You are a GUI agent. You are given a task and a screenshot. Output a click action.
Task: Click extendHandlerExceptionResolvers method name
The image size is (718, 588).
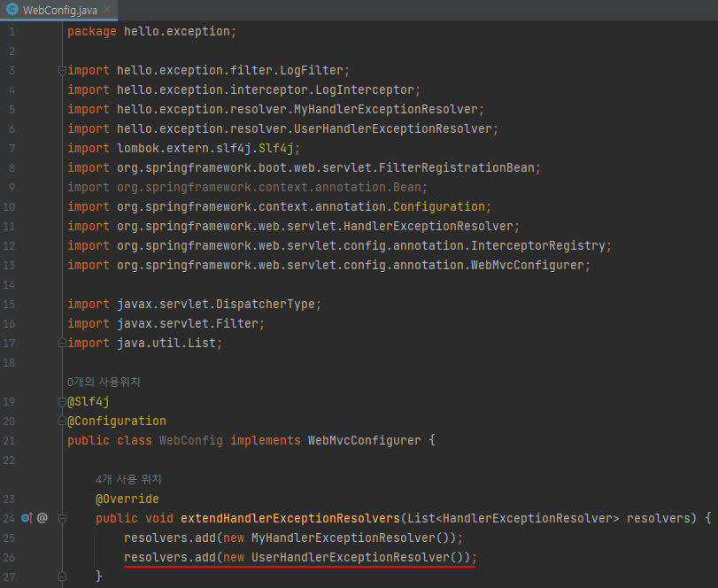pyautogui.click(x=290, y=518)
